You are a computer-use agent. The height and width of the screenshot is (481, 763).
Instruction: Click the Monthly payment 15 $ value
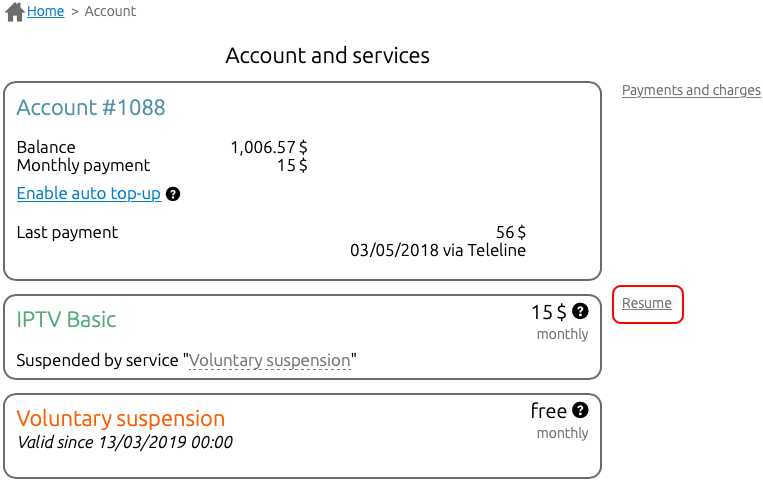point(292,165)
